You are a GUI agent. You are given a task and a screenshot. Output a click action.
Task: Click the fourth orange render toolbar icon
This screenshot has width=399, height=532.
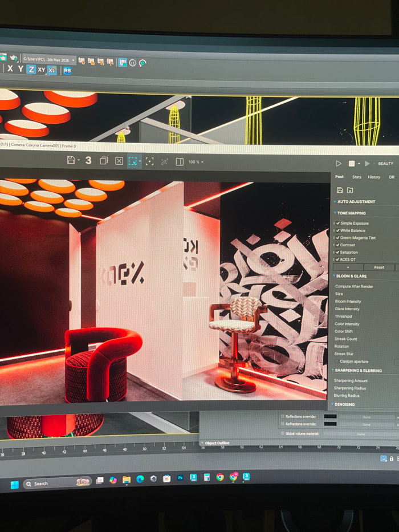coord(110,62)
